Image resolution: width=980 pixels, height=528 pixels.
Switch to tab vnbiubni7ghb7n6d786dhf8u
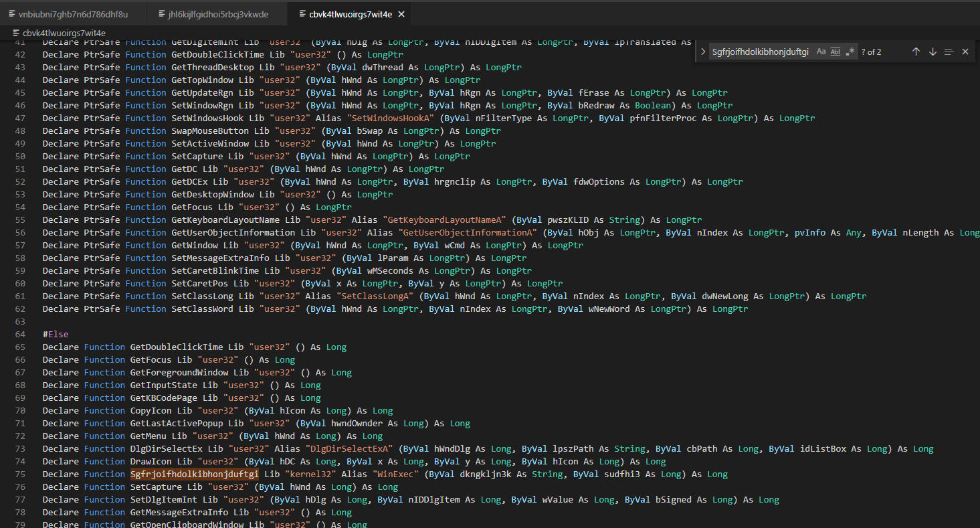73,13
